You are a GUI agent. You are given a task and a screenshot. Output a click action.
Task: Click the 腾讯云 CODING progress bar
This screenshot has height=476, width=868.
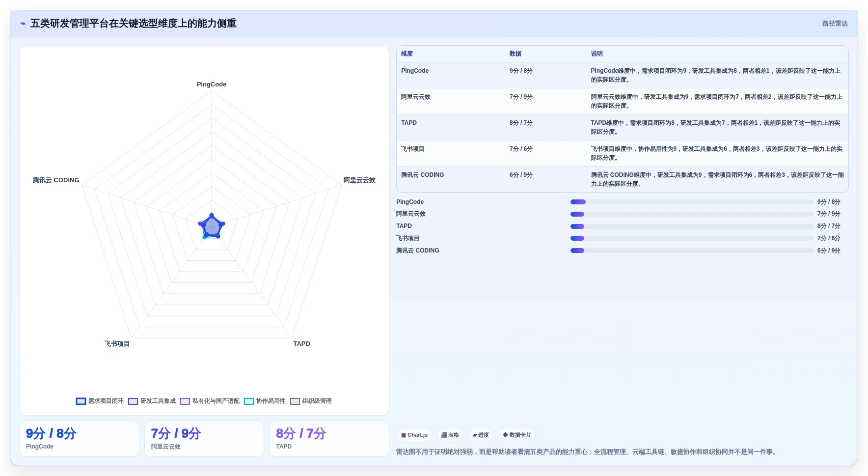click(692, 251)
